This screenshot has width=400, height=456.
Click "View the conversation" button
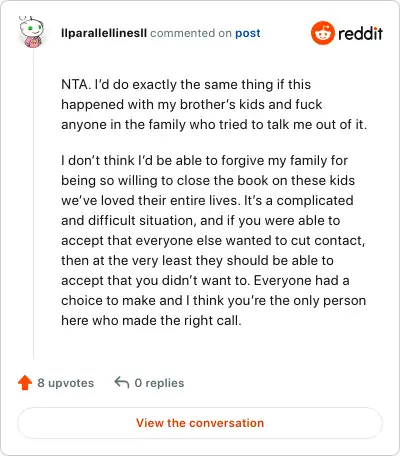coord(200,423)
